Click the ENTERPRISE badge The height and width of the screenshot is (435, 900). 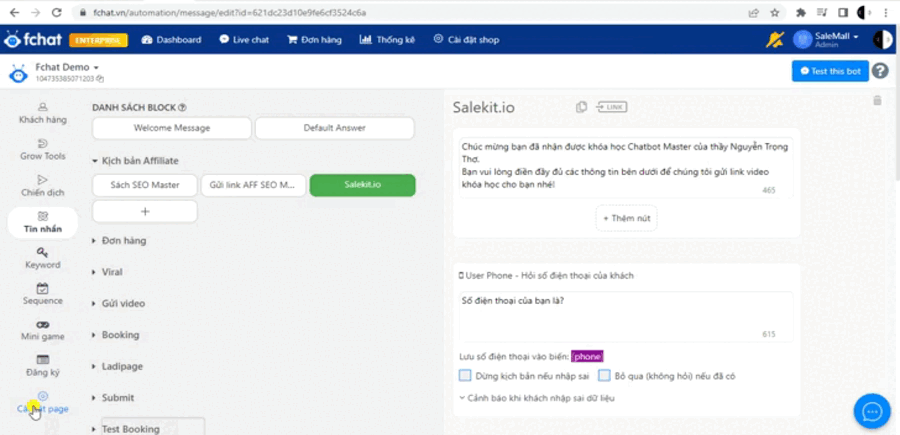tap(98, 40)
